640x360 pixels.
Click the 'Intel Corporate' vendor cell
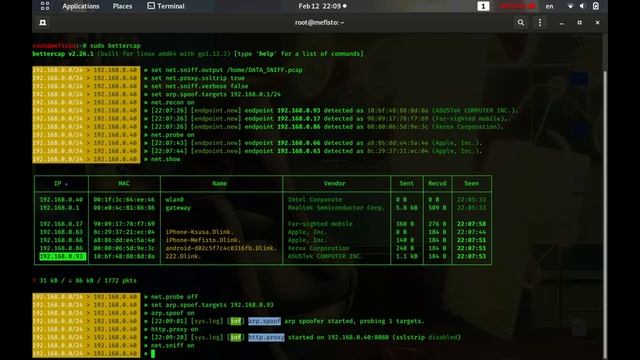315,200
